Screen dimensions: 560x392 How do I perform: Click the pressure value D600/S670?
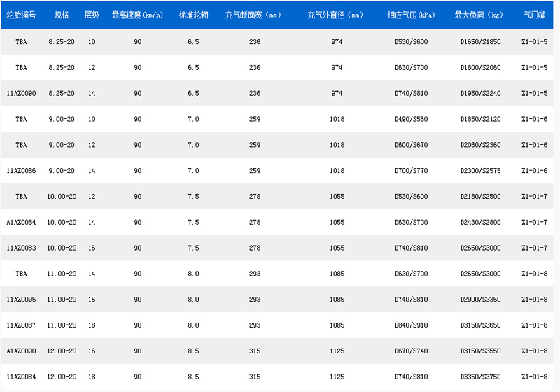(411, 145)
